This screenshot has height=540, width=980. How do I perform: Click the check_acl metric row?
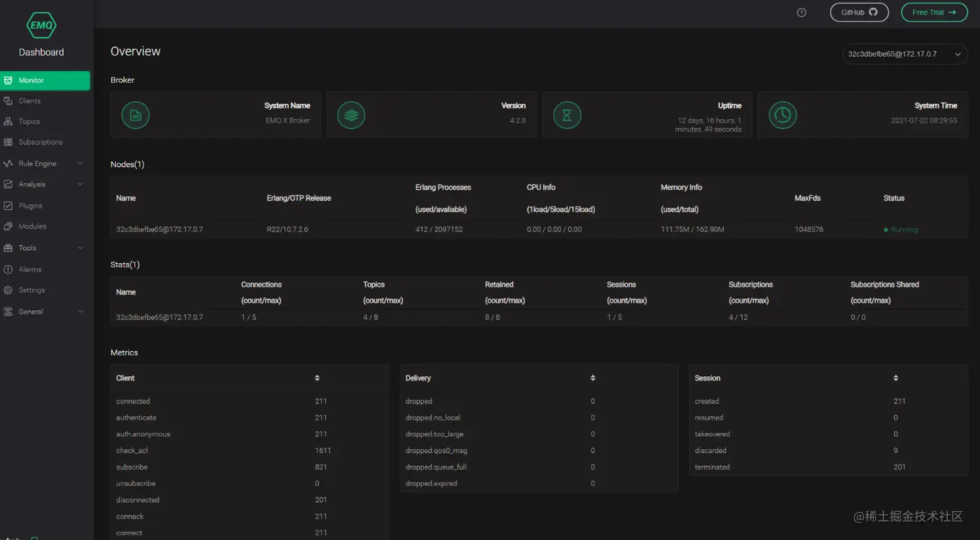pos(249,450)
